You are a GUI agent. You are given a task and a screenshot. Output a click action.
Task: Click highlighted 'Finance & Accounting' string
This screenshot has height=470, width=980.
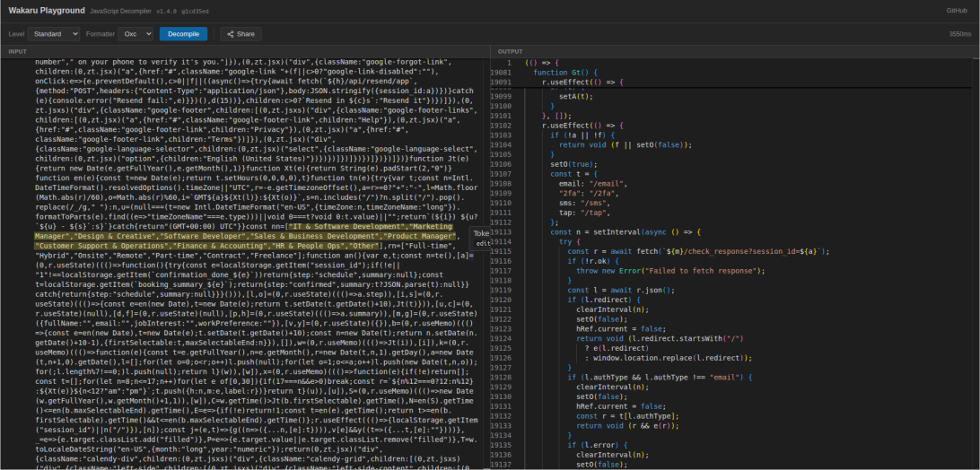click(x=220, y=246)
